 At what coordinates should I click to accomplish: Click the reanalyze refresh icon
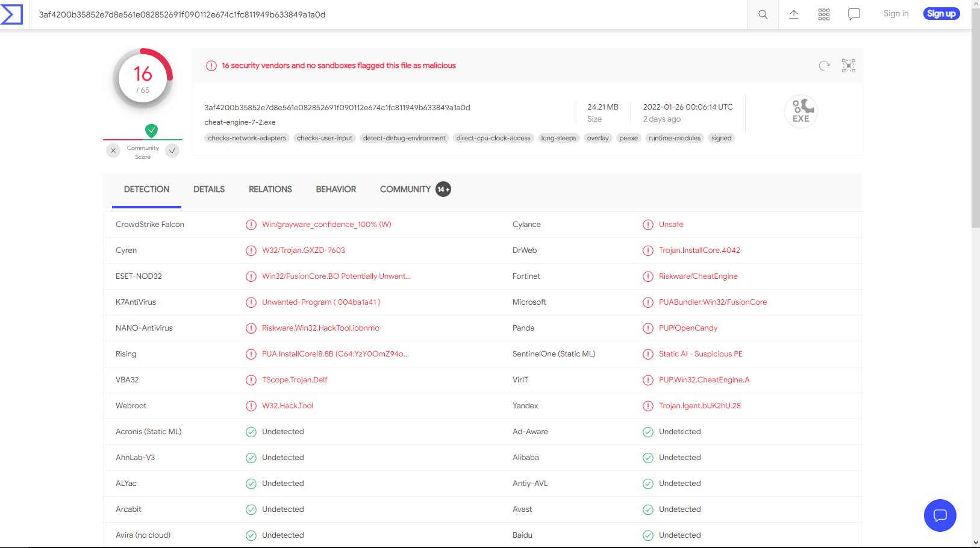[x=824, y=66]
